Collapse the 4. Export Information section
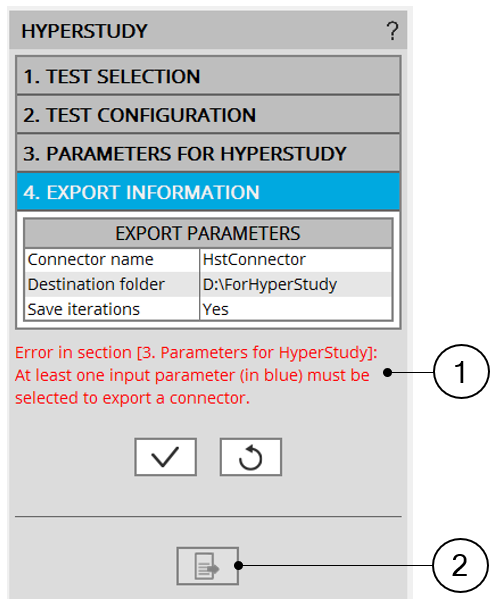This screenshot has width=501, height=613. [x=208, y=192]
